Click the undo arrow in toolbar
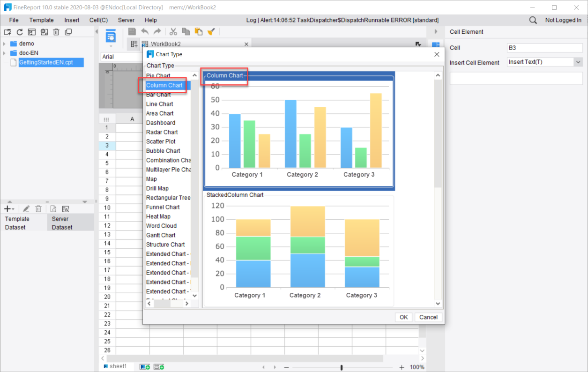588x372 pixels. tap(145, 31)
